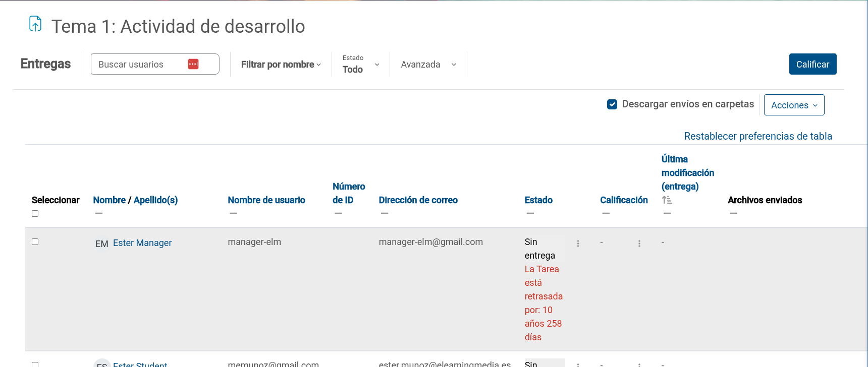The image size is (868, 367).
Task: Click Restablecer preferencias de tabla link
Action: tap(758, 136)
